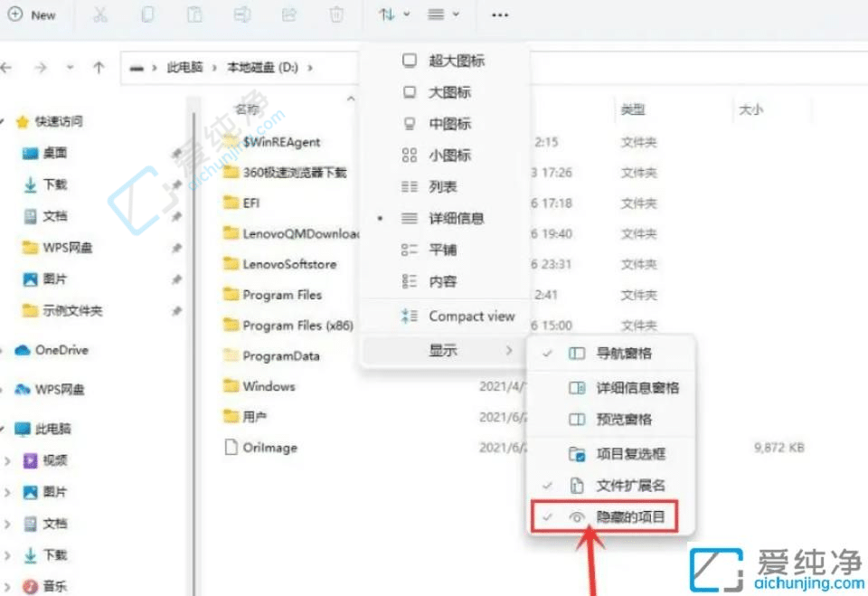Enable the 预览窗格 display option
The height and width of the screenshot is (596, 868).
(x=624, y=420)
